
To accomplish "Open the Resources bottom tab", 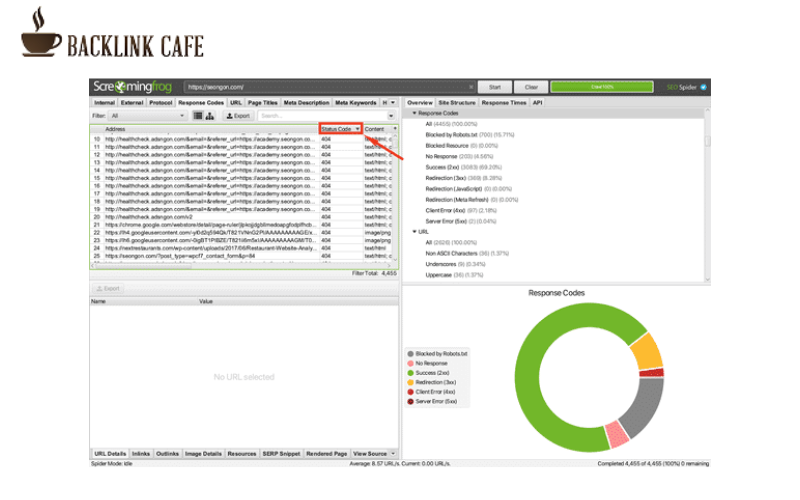I will tap(242, 454).
